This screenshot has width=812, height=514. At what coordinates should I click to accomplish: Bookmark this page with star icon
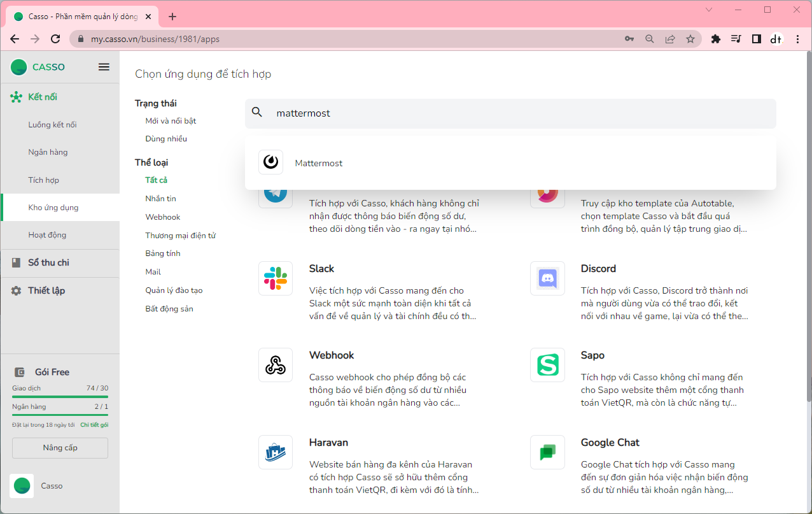pyautogui.click(x=690, y=39)
